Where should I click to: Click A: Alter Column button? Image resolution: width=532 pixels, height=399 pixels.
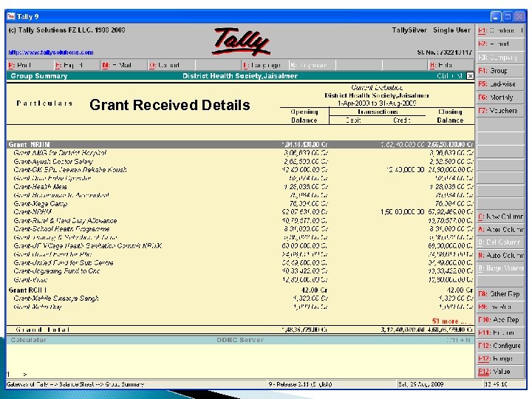pos(500,229)
